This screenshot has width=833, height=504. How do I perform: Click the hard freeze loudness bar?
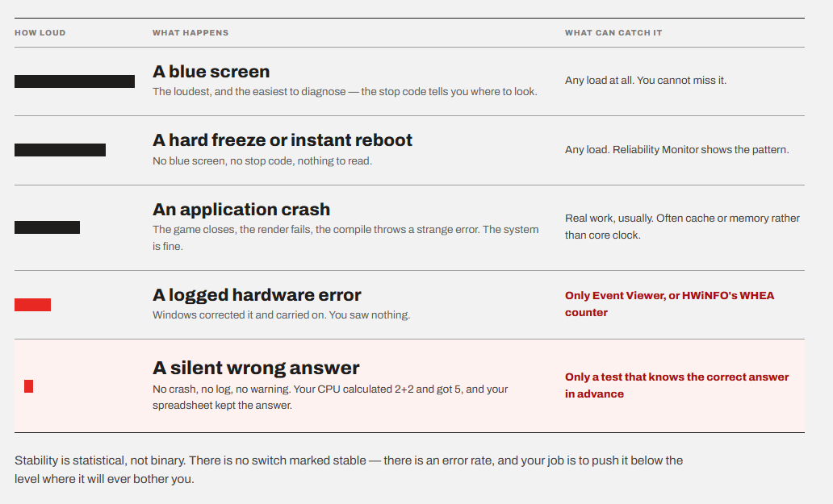pyautogui.click(x=60, y=150)
